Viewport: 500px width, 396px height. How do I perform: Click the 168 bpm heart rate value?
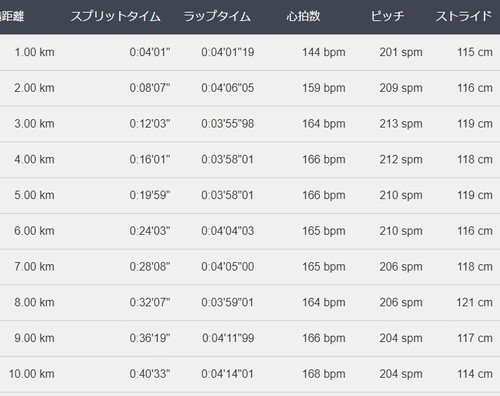click(324, 374)
